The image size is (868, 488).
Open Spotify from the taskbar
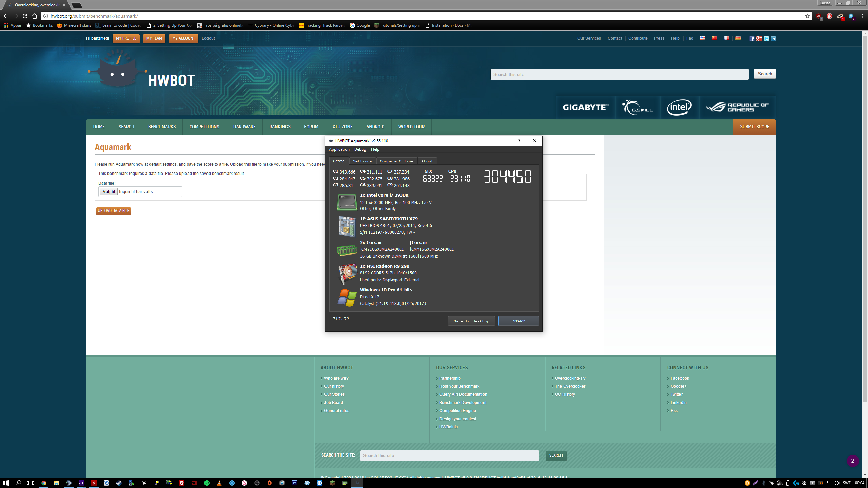point(207,483)
